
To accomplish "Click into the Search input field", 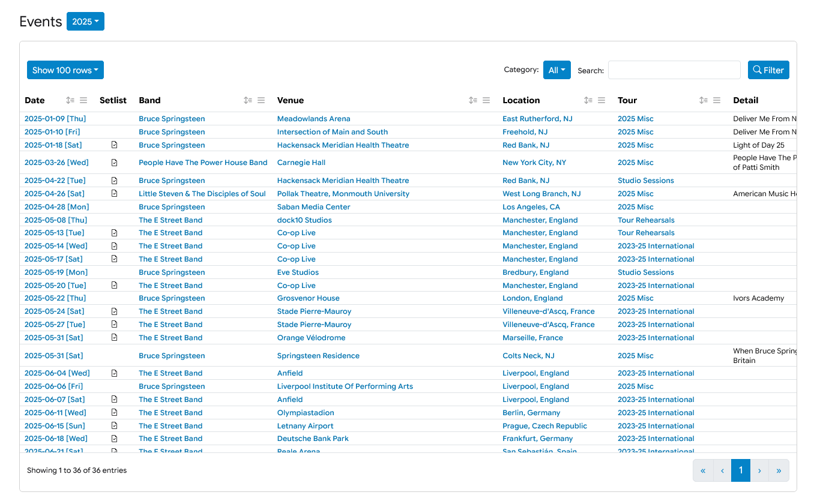I will coord(674,70).
